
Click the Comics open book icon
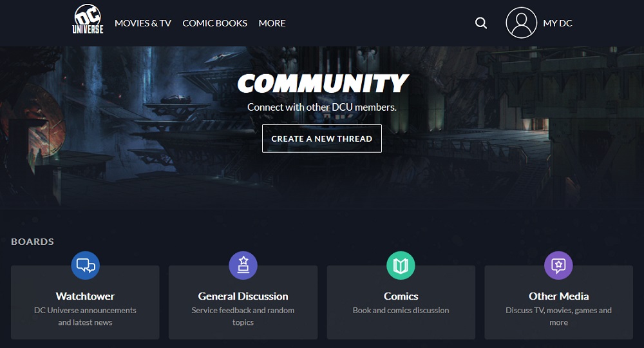click(x=401, y=266)
